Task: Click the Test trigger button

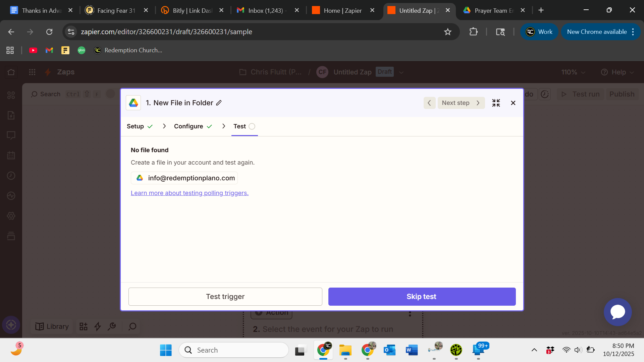Action: click(x=225, y=297)
